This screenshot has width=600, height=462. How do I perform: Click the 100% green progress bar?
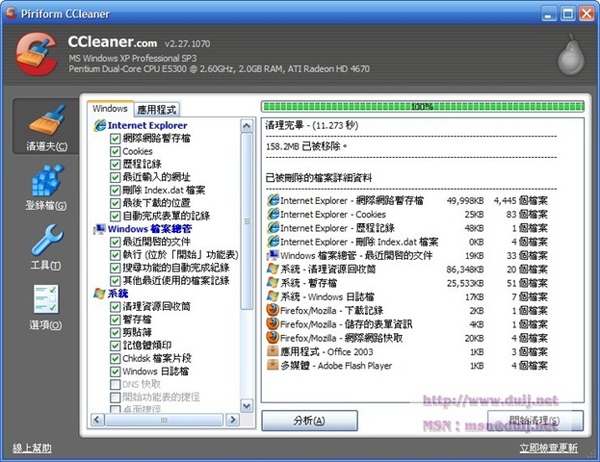(422, 106)
